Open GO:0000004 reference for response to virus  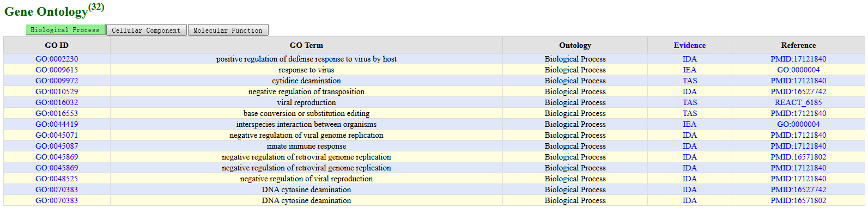798,70
